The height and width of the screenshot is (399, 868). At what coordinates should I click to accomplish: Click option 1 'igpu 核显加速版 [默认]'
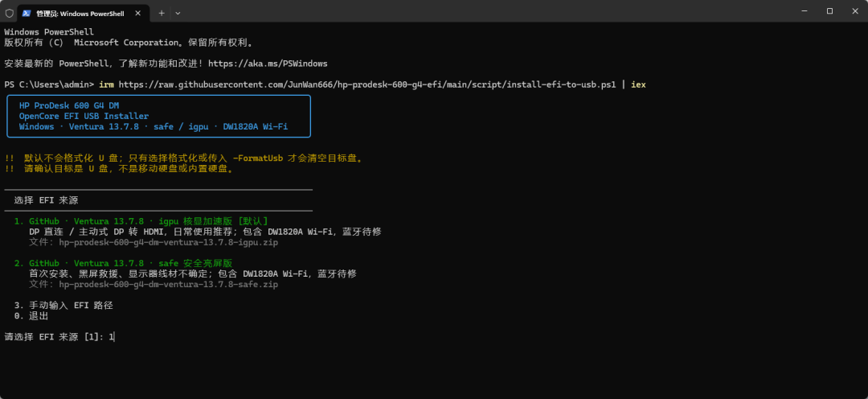coord(141,221)
